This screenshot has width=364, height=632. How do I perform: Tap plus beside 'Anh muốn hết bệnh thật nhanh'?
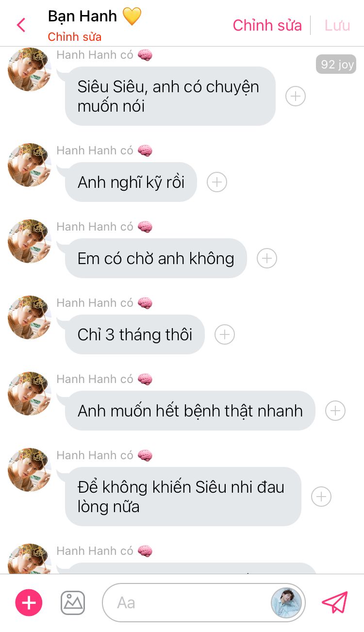pos(335,411)
